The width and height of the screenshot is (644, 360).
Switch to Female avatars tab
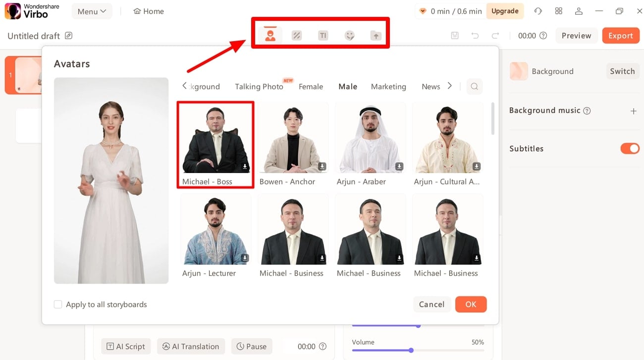pyautogui.click(x=311, y=86)
